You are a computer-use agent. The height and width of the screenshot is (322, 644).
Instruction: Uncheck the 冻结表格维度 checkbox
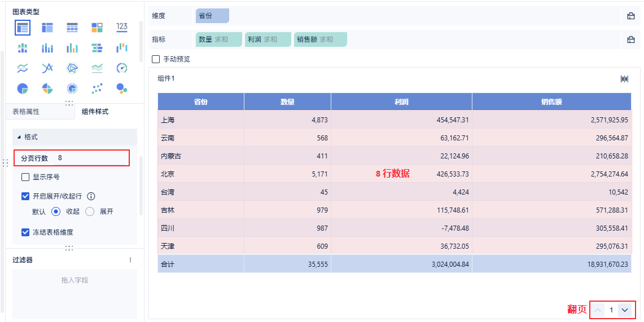point(25,232)
